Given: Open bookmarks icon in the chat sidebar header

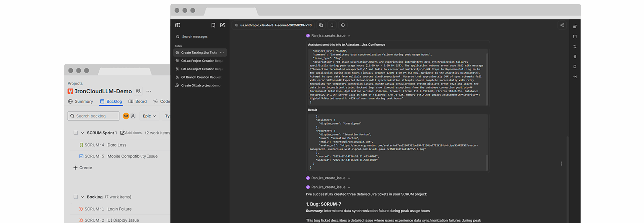Looking at the screenshot, I should pos(213,25).
